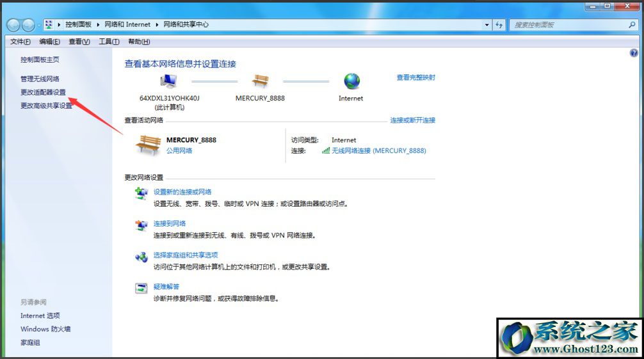Click the Internet label under globe
Viewport: 644px width, 359px height.
point(351,98)
